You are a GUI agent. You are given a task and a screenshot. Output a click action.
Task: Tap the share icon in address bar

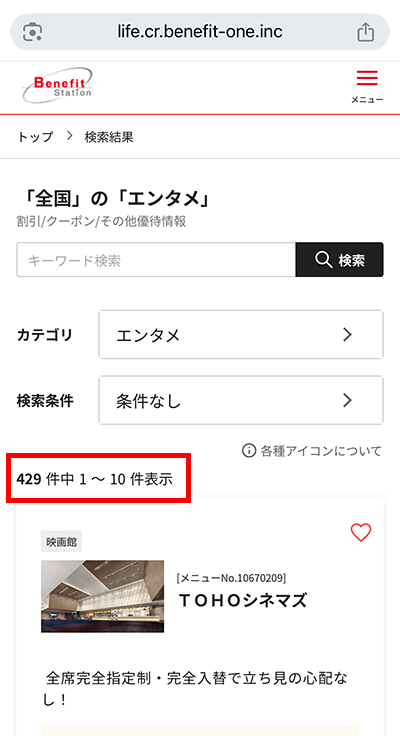coord(366,32)
